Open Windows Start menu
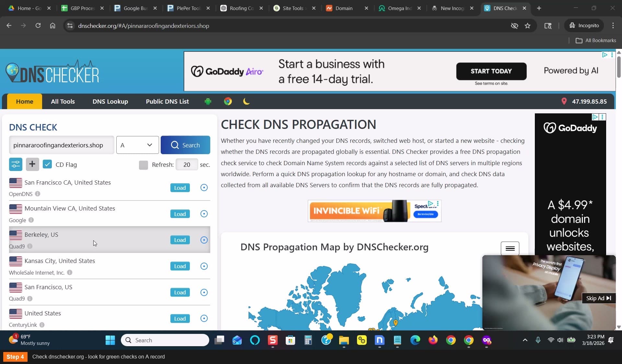622x364 pixels. (x=110, y=340)
